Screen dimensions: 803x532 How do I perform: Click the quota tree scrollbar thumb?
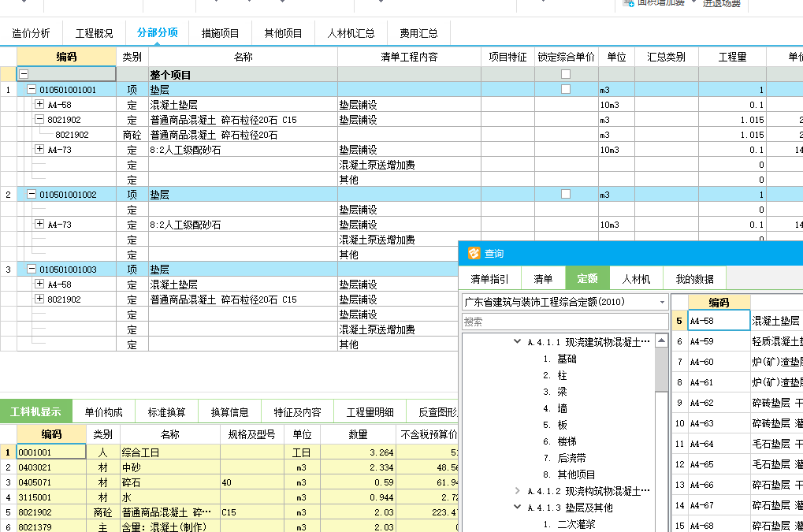pyautogui.click(x=662, y=369)
